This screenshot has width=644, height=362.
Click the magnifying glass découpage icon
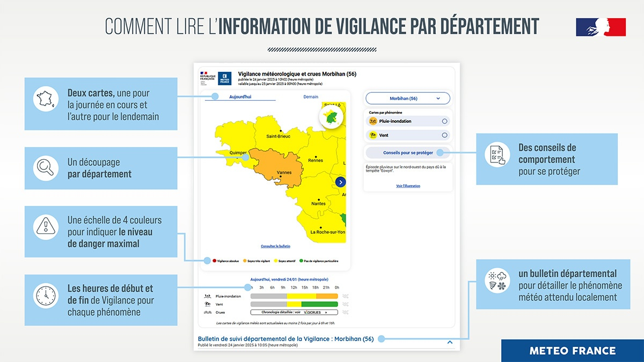[x=45, y=168]
